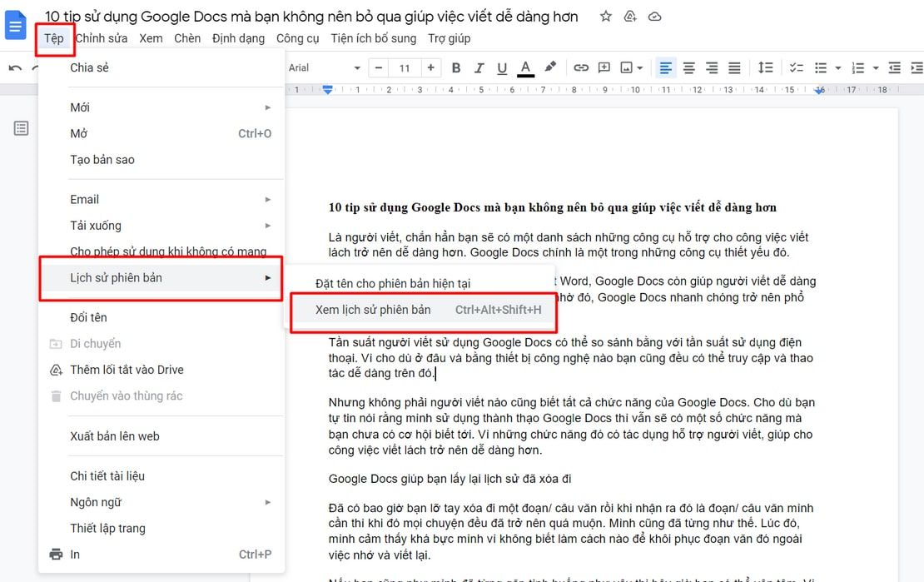Click the In print option
The width and height of the screenshot is (924, 582).
(x=161, y=555)
